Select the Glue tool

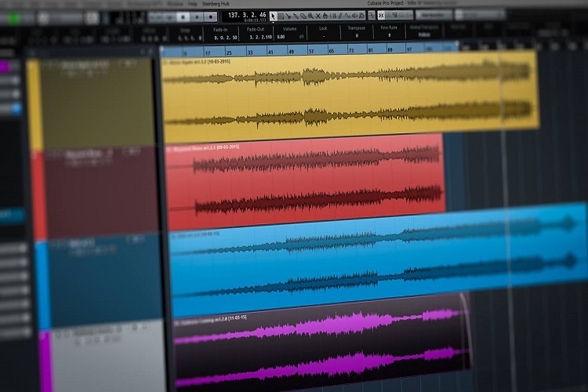click(x=296, y=16)
